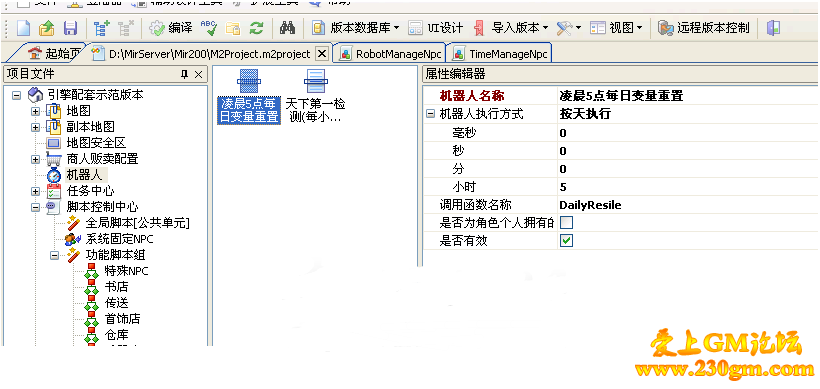The height and width of the screenshot is (389, 820).
Task: Click the new file toolbar icon
Action: pos(24,28)
